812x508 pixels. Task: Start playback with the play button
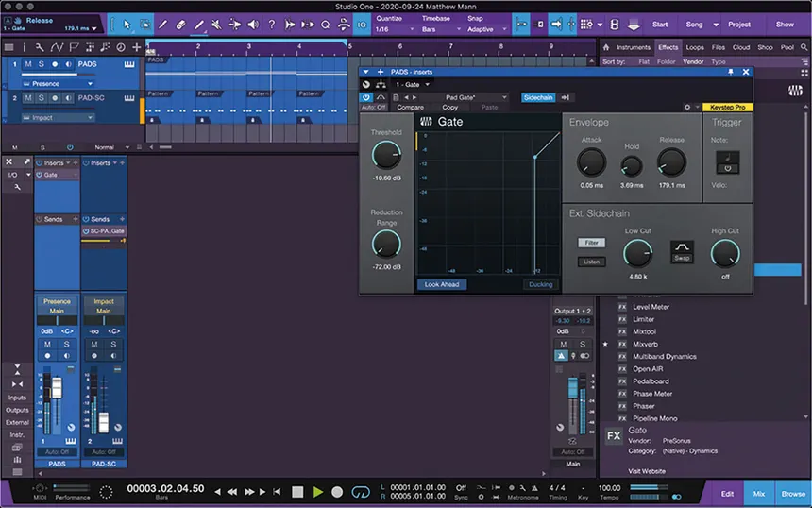pos(318,491)
